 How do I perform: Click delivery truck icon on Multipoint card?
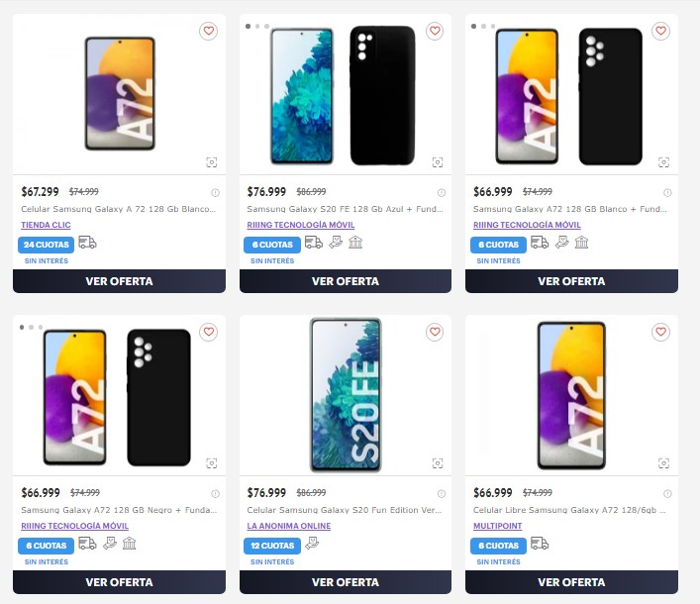540,544
